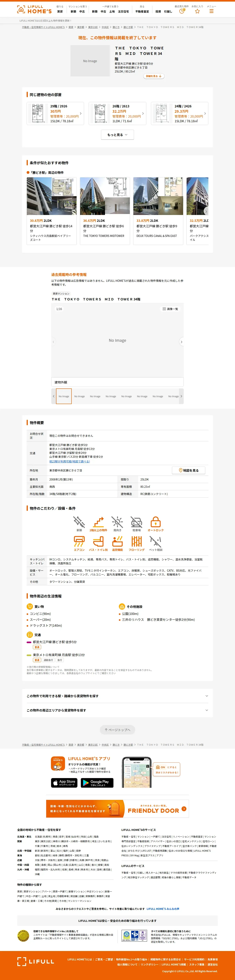Click the 地図を見る button

click(x=189, y=470)
